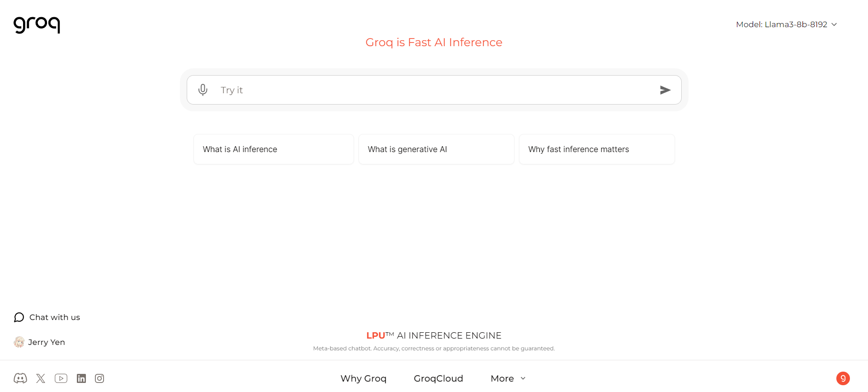The width and height of the screenshot is (868, 392).
Task: Click the Groq logo at top left
Action: point(37,25)
